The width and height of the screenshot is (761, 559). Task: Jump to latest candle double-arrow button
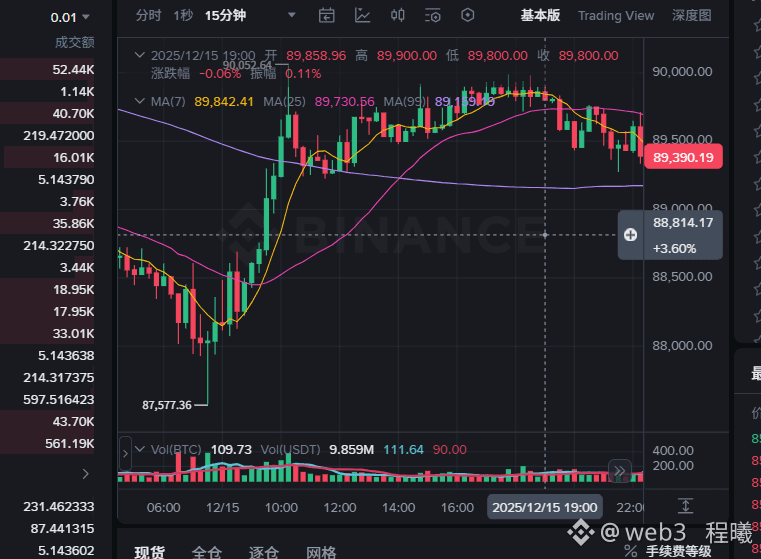620,471
